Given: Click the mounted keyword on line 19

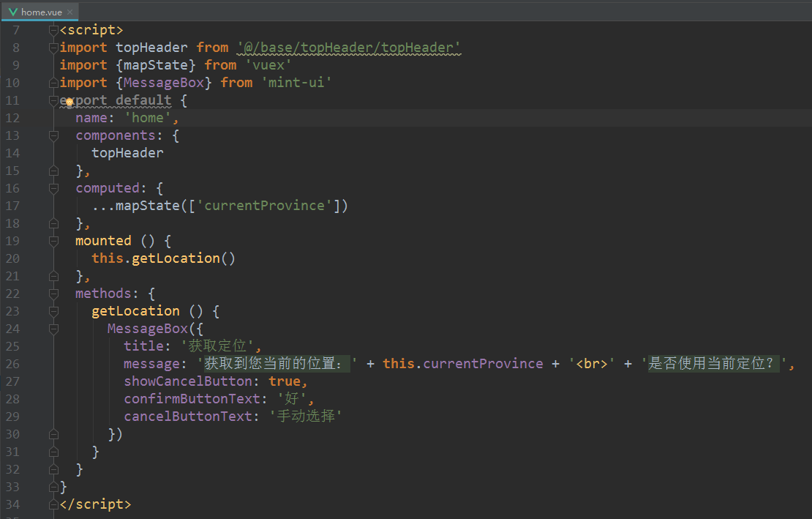Looking at the screenshot, I should pos(104,242).
